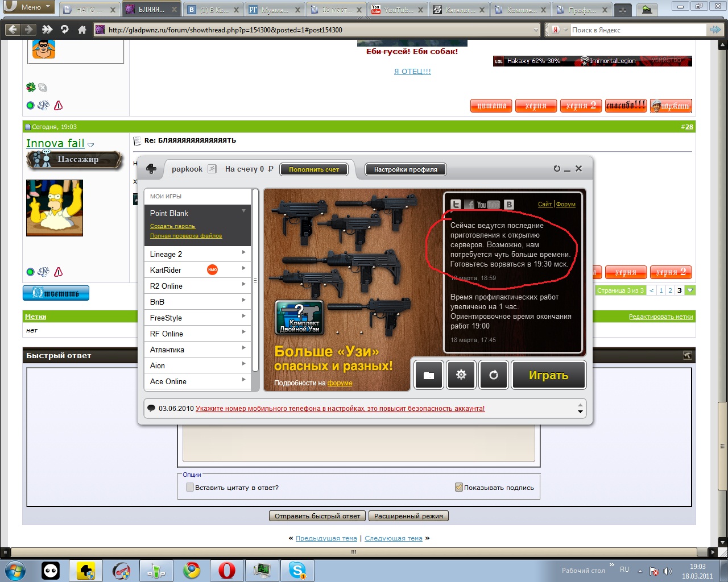
Task: Open the Facebook icon in the launcher news
Action: 469,205
